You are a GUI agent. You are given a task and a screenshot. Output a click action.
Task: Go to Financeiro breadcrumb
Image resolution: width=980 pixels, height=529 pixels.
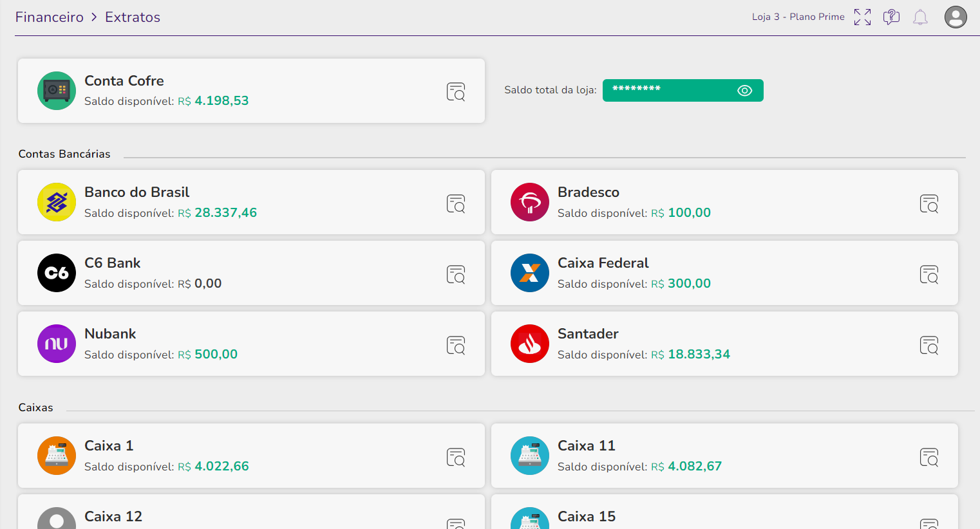click(50, 17)
